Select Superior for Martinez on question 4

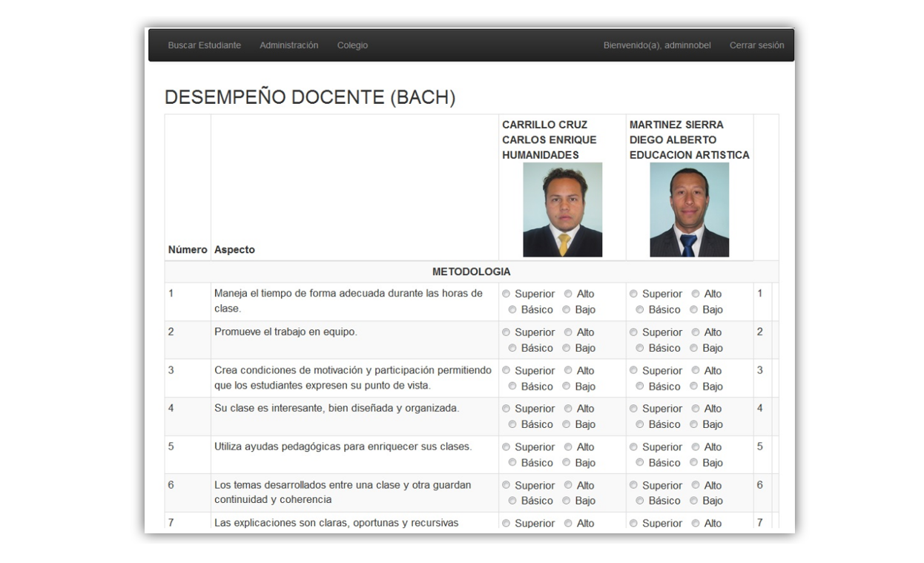(633, 409)
